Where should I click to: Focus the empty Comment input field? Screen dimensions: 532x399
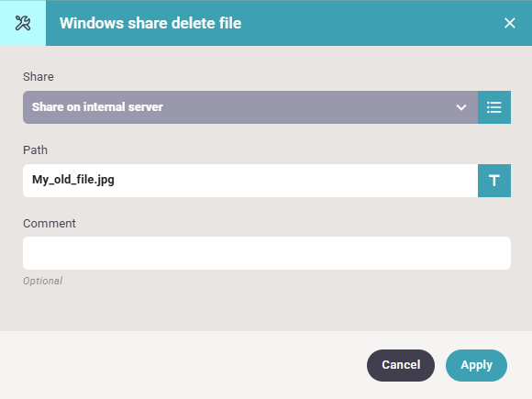tap(267, 253)
